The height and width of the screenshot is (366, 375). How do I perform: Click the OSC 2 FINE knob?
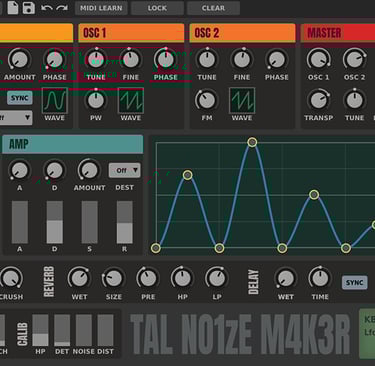tap(242, 60)
